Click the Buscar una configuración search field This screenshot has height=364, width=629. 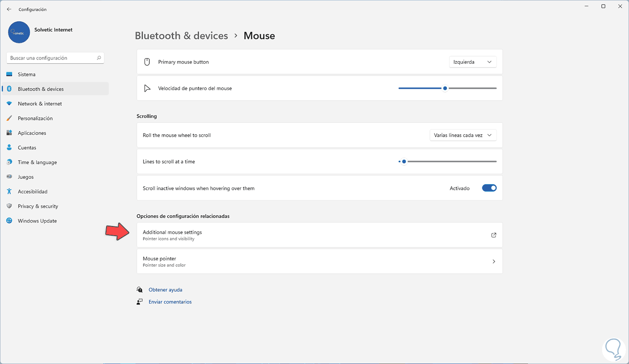(x=50, y=58)
